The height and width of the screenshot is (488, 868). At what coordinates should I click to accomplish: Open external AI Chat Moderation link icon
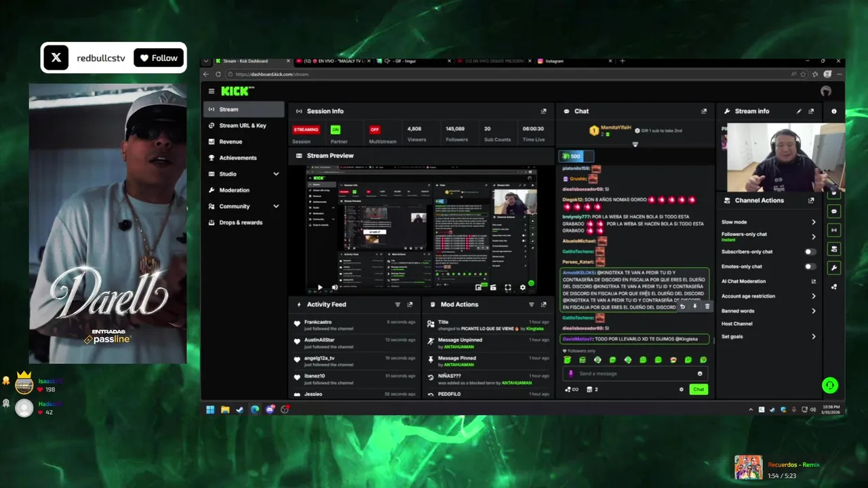(x=814, y=281)
